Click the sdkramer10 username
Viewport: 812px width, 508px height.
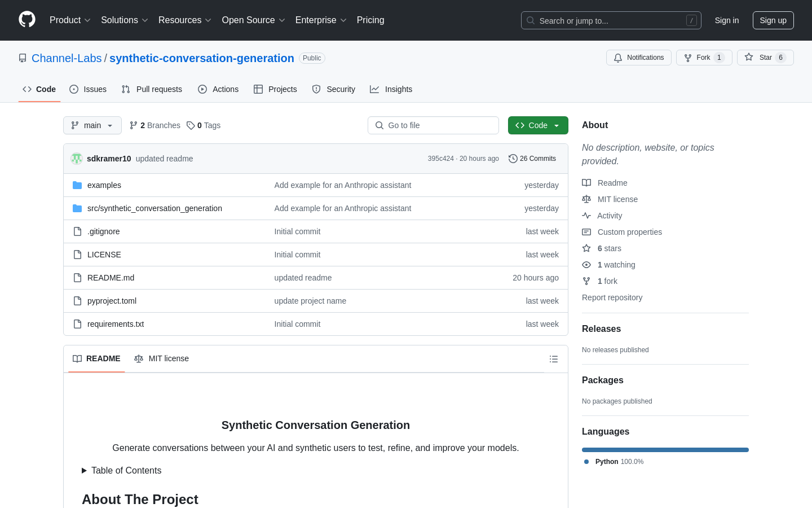(x=109, y=159)
